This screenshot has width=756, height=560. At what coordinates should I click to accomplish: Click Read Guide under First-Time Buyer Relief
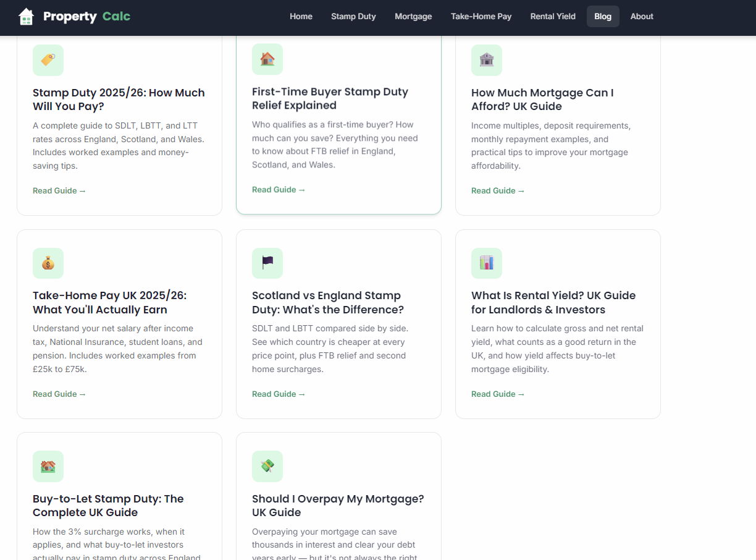click(x=279, y=190)
